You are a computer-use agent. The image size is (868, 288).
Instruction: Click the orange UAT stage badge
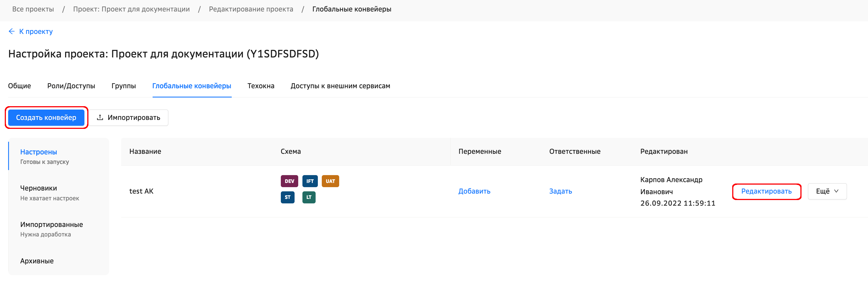tap(330, 181)
